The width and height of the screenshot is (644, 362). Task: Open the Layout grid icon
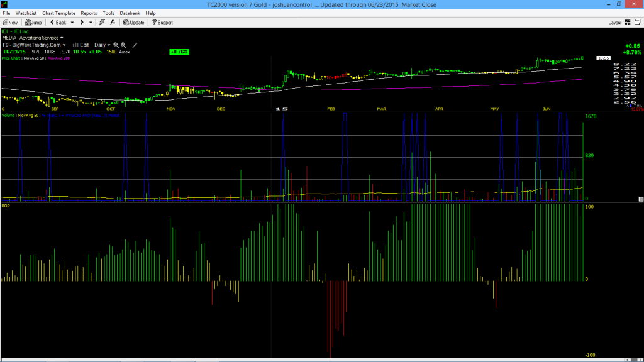628,23
